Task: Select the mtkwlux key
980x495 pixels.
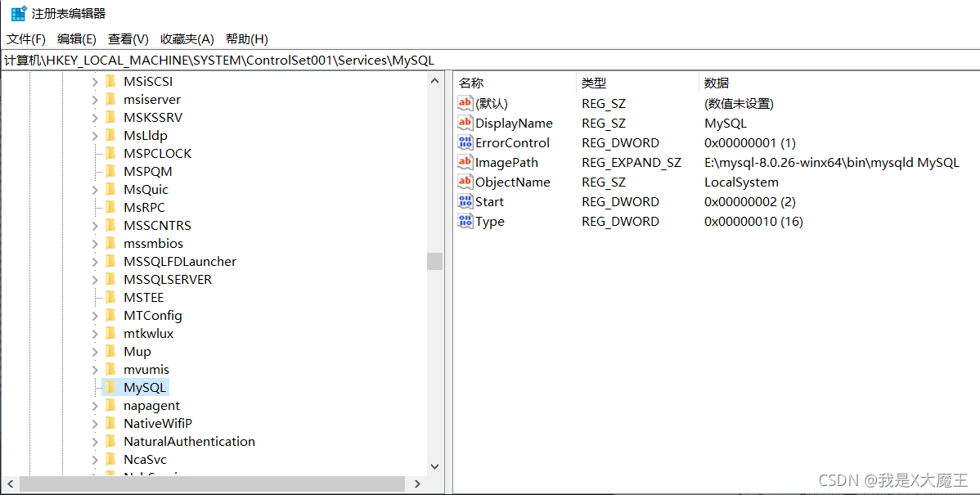Action: pyautogui.click(x=149, y=334)
